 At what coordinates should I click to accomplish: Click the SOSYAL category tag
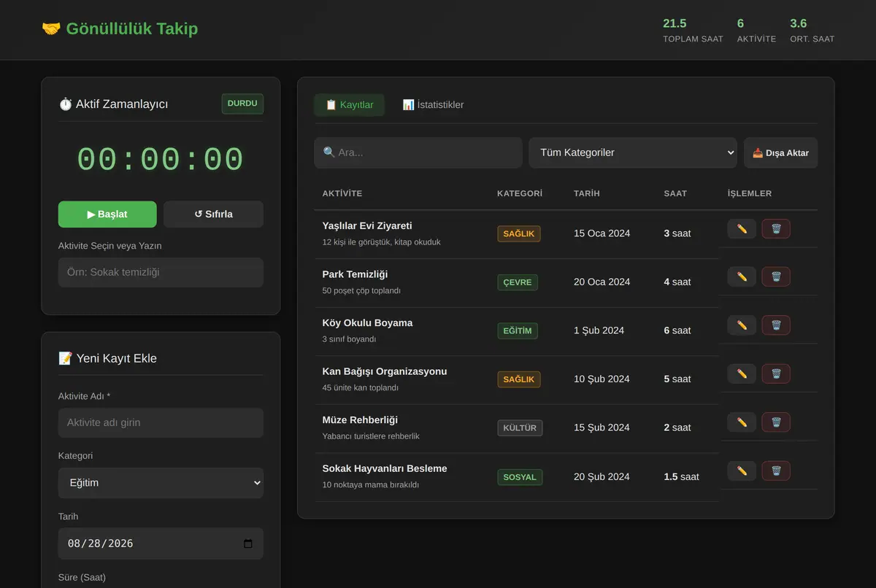coord(520,477)
